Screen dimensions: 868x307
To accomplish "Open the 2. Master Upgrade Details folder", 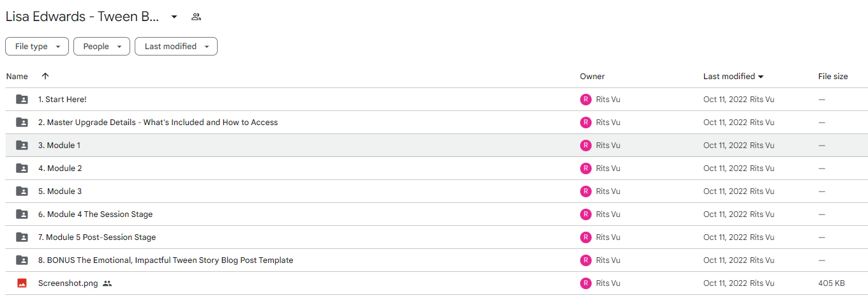I will pos(158,123).
